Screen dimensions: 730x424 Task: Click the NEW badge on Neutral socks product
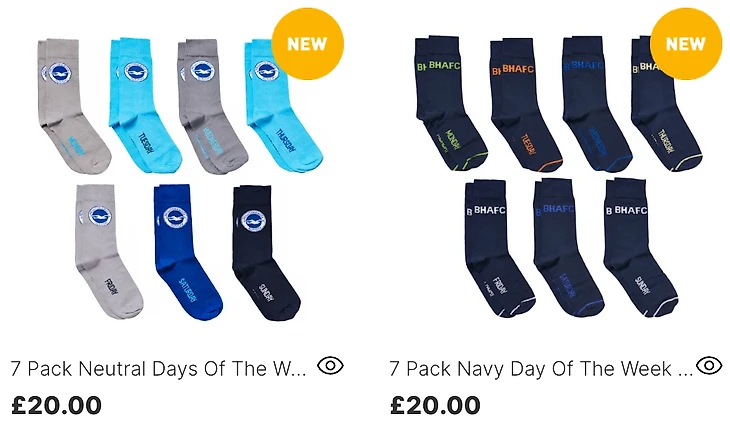click(307, 44)
